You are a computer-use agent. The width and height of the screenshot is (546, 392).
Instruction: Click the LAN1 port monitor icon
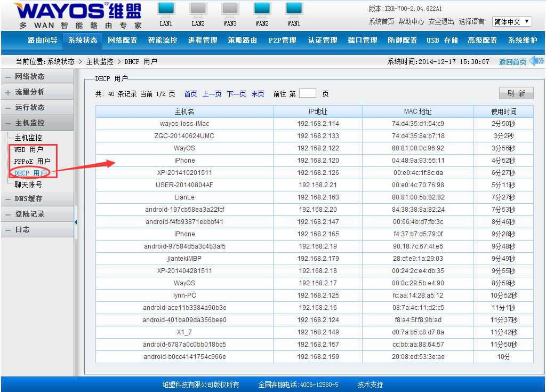tap(166, 11)
